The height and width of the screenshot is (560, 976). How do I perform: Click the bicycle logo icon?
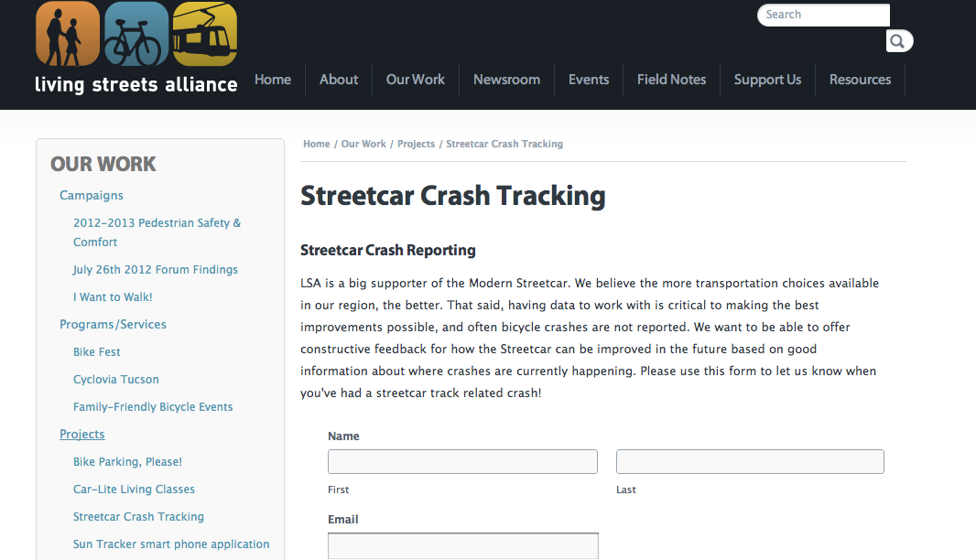(x=136, y=34)
